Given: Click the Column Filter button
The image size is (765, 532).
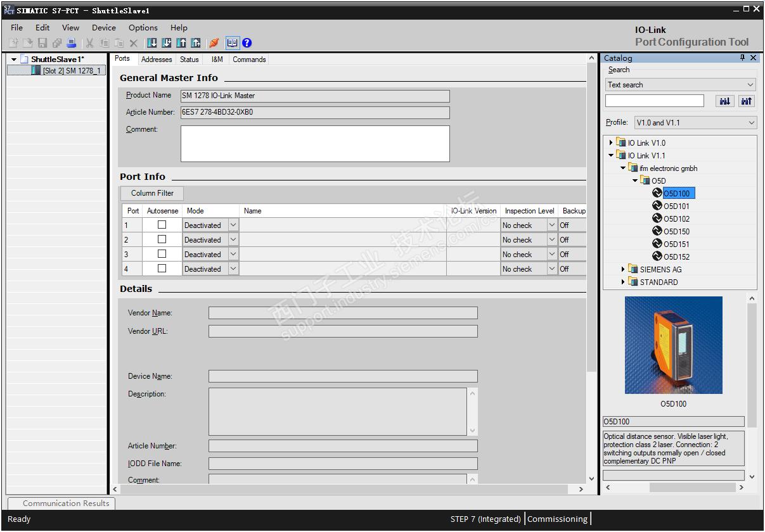Looking at the screenshot, I should [x=152, y=193].
